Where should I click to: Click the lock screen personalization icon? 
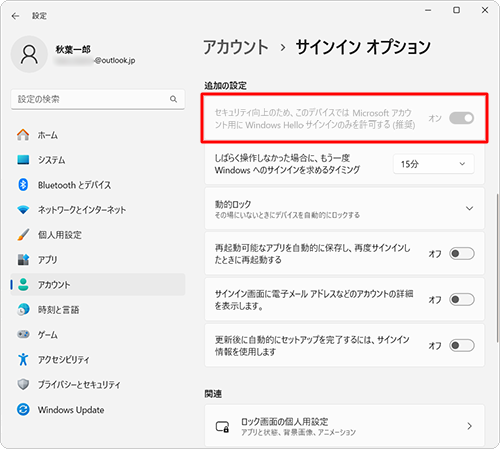pos(222,427)
